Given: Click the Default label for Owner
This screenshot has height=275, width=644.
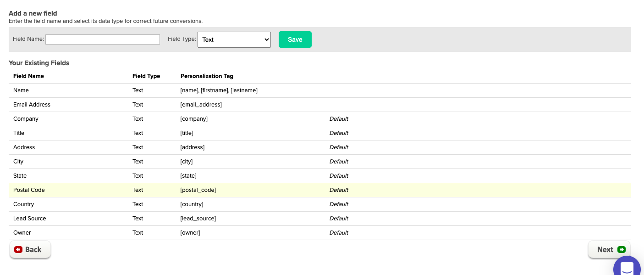Looking at the screenshot, I should pyautogui.click(x=339, y=233).
